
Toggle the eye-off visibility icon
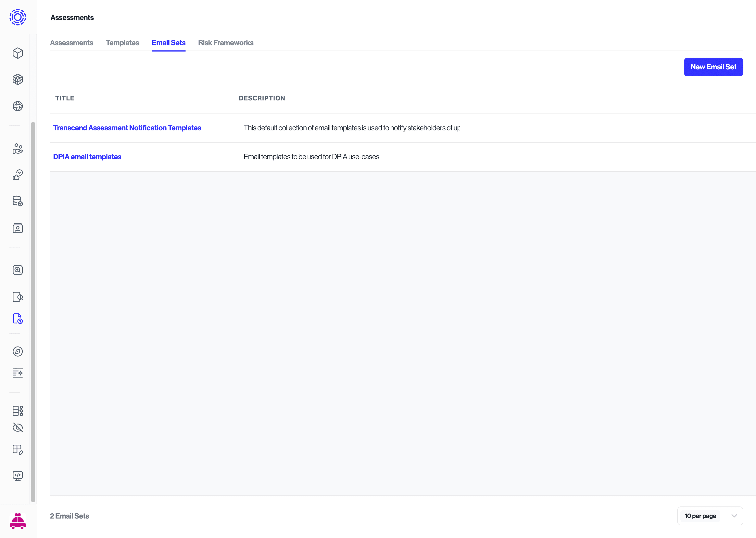pos(17,428)
